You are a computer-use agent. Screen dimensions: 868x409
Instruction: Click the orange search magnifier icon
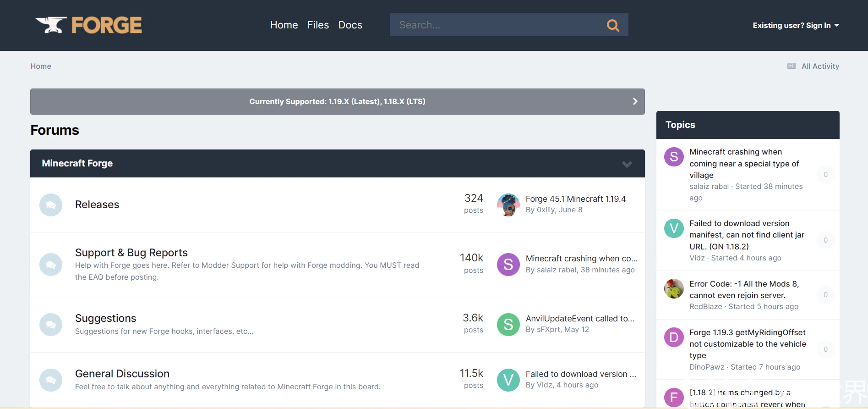click(613, 25)
